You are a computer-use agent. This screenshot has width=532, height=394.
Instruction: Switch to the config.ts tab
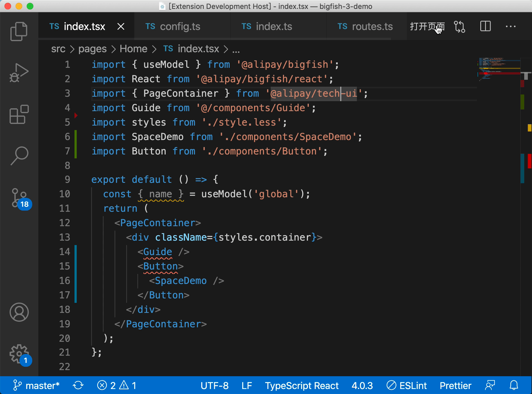pos(182,26)
